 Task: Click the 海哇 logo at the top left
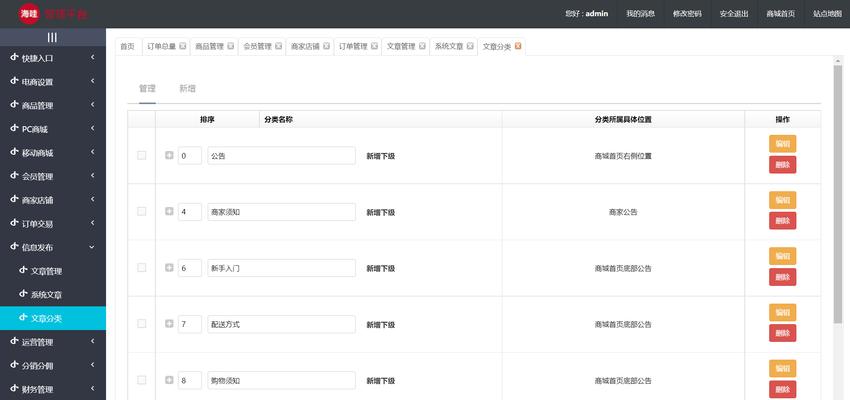[29, 14]
